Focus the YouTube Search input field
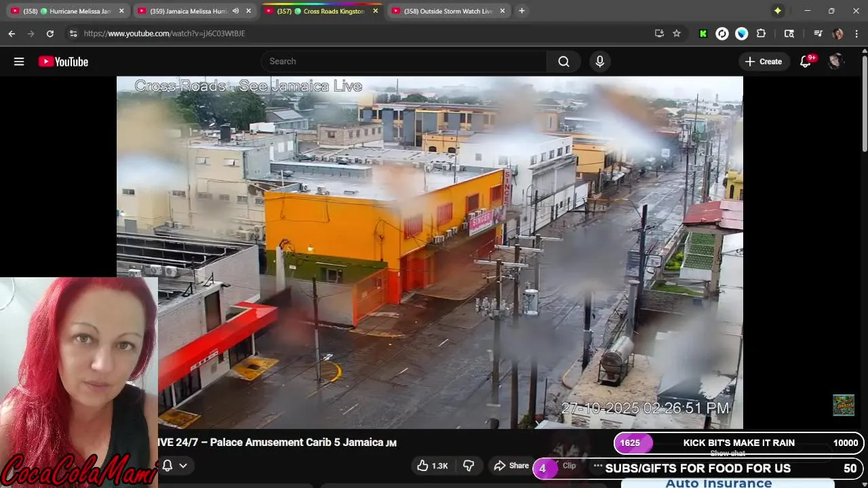 tap(404, 62)
